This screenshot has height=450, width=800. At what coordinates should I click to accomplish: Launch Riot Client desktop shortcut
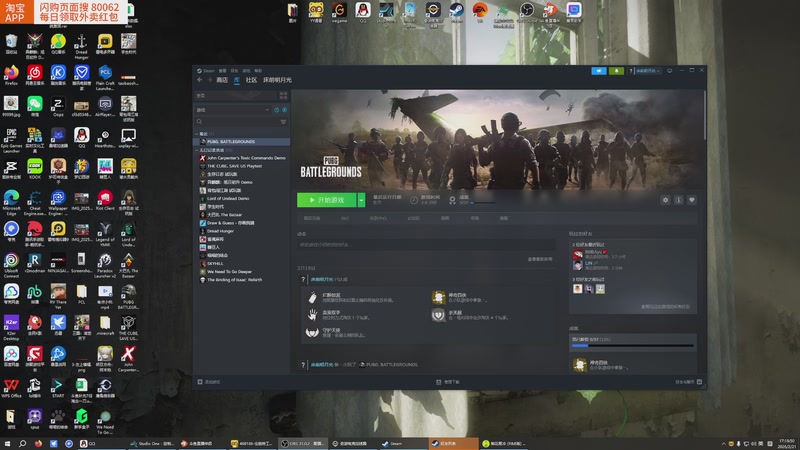point(105,200)
